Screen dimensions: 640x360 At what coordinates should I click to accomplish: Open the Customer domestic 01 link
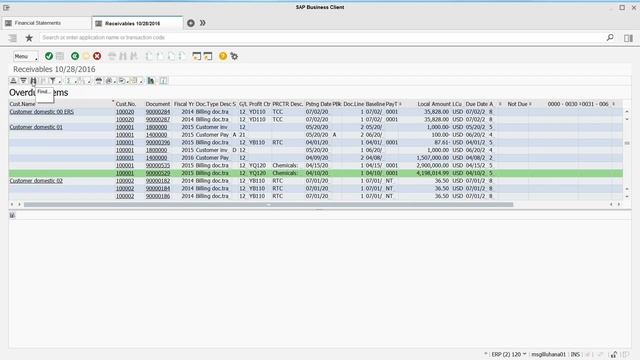pyautogui.click(x=36, y=127)
